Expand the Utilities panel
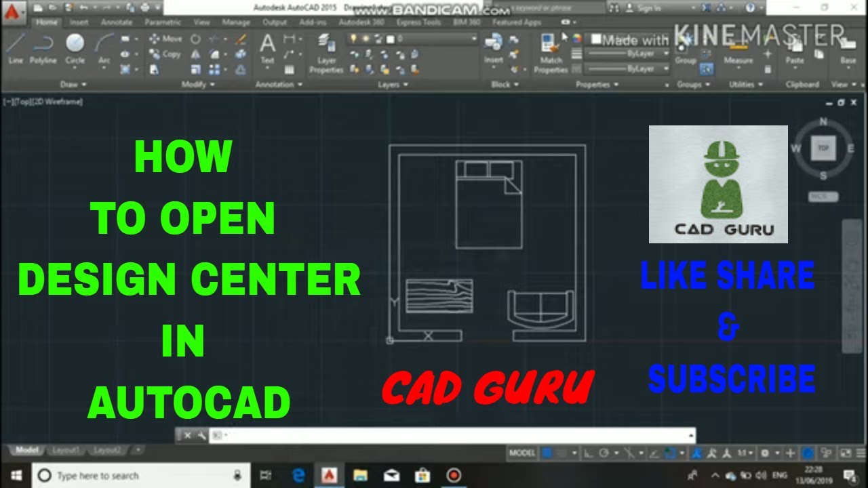868x488 pixels. [745, 85]
